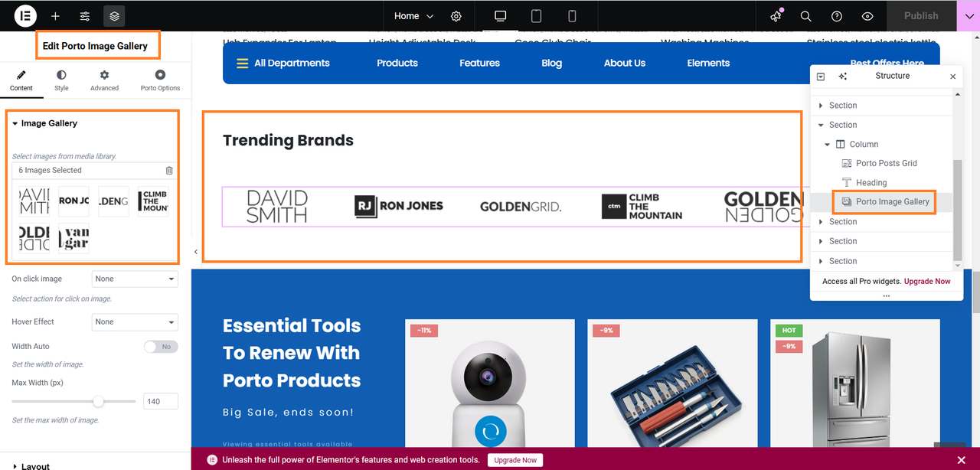Select the Ron Jones gallery thumbnail
This screenshot has width=980, height=470.
pos(74,201)
